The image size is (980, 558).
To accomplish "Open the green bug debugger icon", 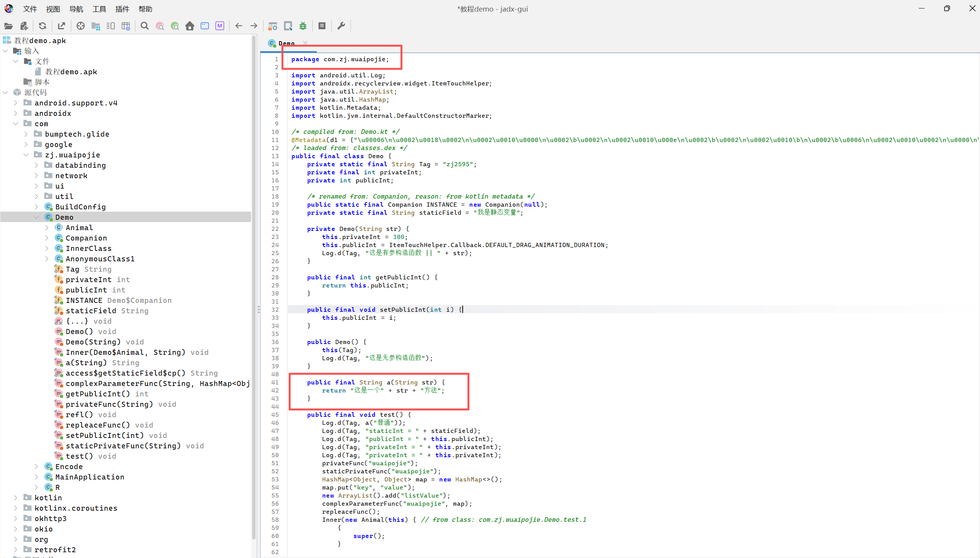I will 303,26.
